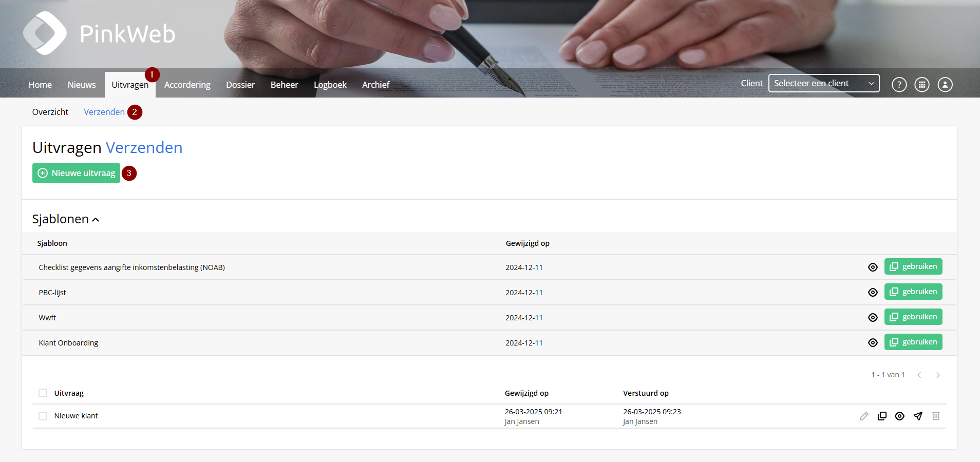Tick the select-all Uitvraag header checkbox
Viewport: 980px width, 462px height.
[43, 393]
